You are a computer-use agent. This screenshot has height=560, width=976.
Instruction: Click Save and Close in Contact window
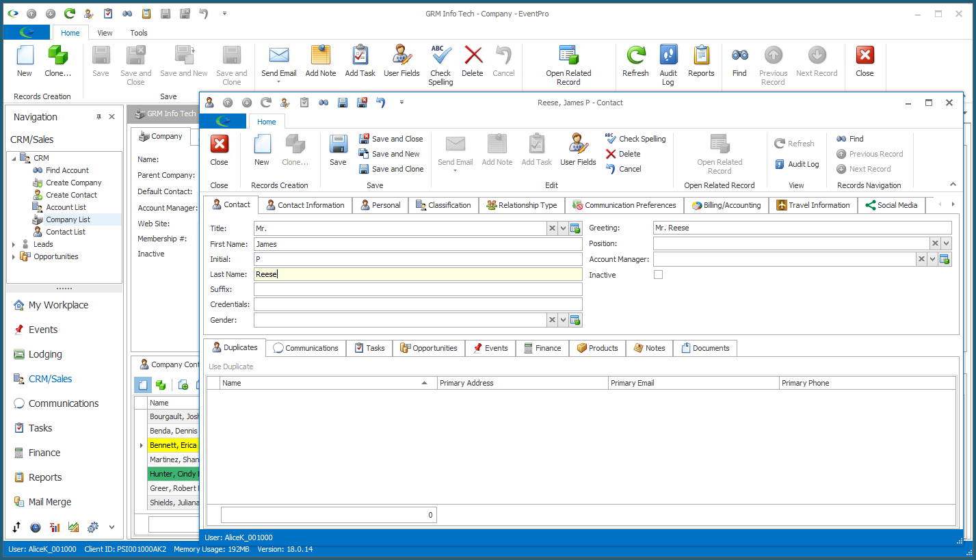[x=391, y=139]
